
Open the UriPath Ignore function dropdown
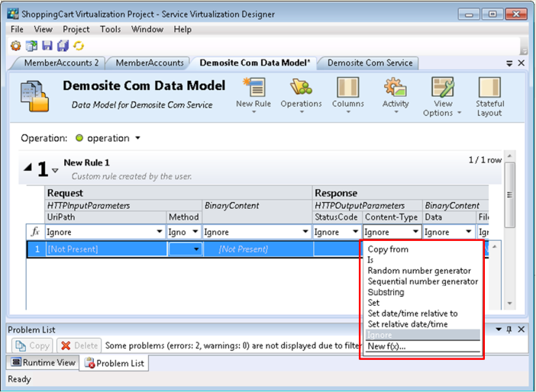pyautogui.click(x=160, y=233)
